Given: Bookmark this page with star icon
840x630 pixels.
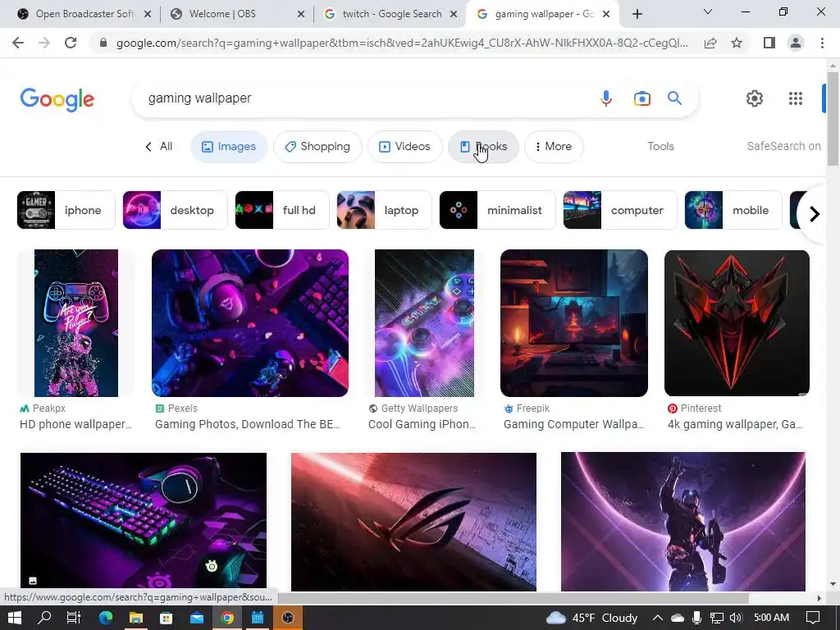Looking at the screenshot, I should tap(737, 43).
